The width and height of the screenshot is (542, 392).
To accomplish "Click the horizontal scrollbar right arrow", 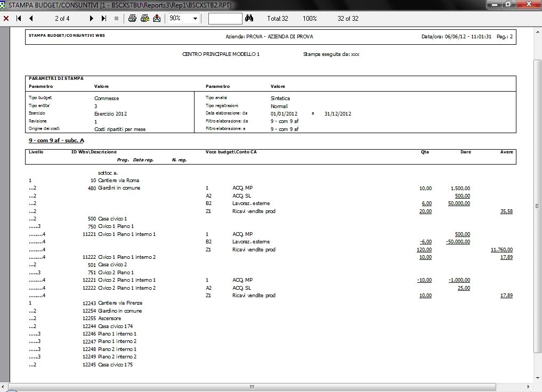I will (x=528, y=386).
